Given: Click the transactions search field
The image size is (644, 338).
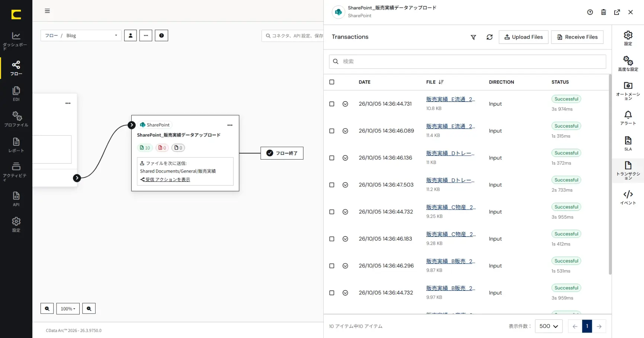Looking at the screenshot, I should coord(467,62).
